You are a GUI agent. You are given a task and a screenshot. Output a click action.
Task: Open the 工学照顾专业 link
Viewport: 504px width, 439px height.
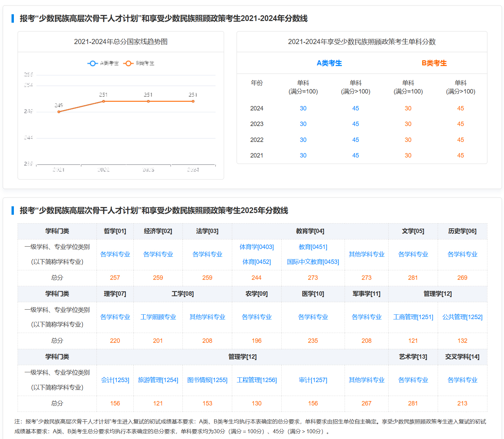click(x=158, y=317)
